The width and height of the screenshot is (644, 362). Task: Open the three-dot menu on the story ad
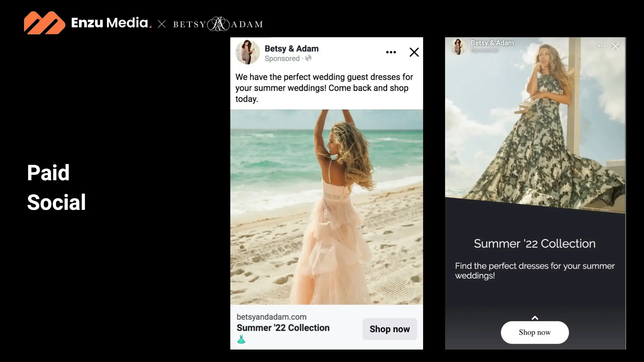[x=601, y=46]
